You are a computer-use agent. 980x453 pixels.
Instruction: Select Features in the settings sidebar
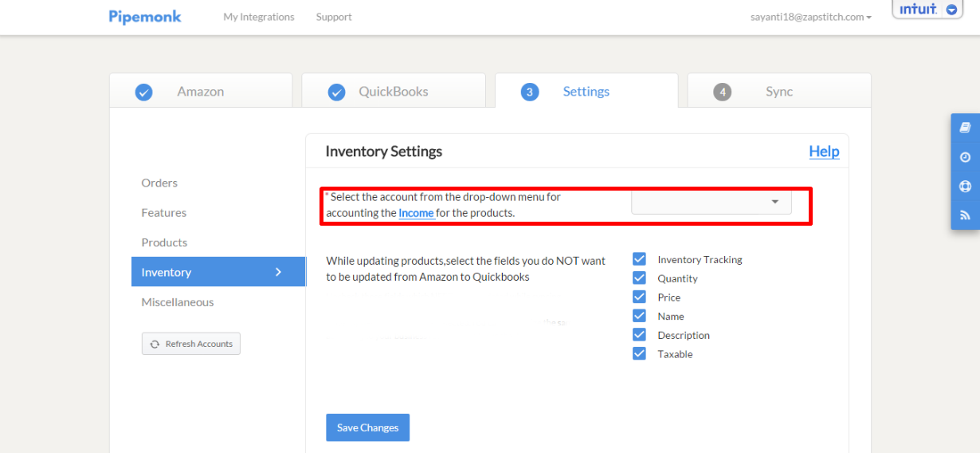click(x=164, y=212)
